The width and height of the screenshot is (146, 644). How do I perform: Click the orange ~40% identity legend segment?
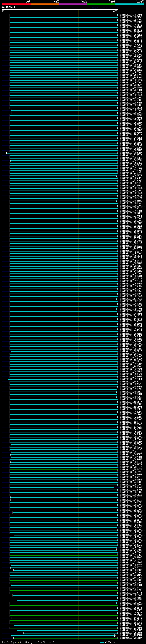coord(45,4)
